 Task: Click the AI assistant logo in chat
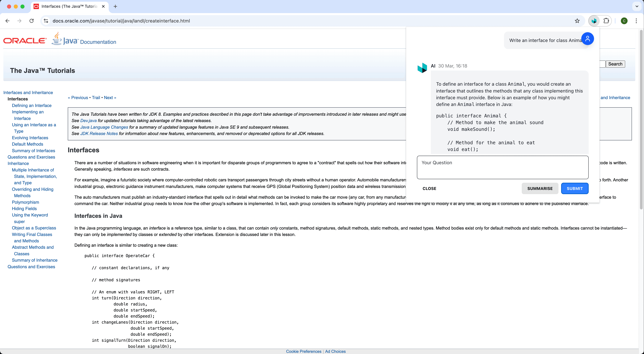click(x=422, y=68)
